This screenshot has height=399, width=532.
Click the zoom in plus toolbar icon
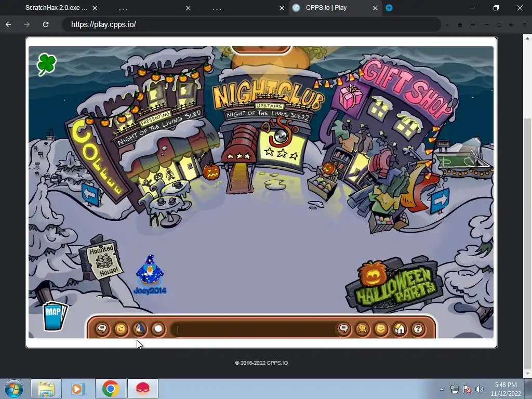click(473, 25)
